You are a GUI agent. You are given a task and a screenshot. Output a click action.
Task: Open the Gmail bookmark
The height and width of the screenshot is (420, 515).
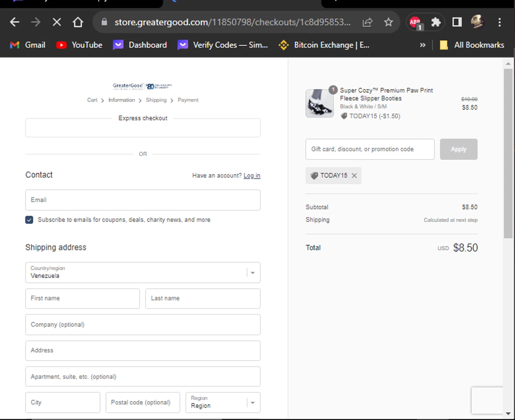pyautogui.click(x=28, y=45)
